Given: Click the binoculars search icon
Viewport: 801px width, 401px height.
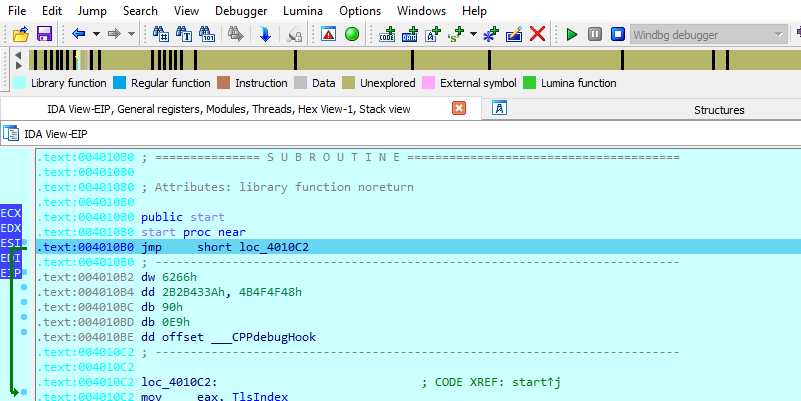Looking at the screenshot, I should (x=160, y=34).
